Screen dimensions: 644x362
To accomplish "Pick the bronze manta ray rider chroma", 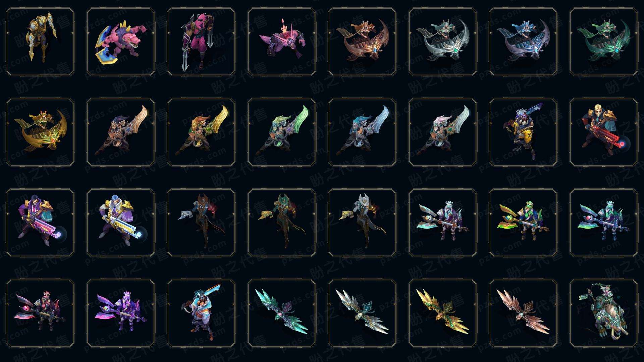I will point(362,42).
